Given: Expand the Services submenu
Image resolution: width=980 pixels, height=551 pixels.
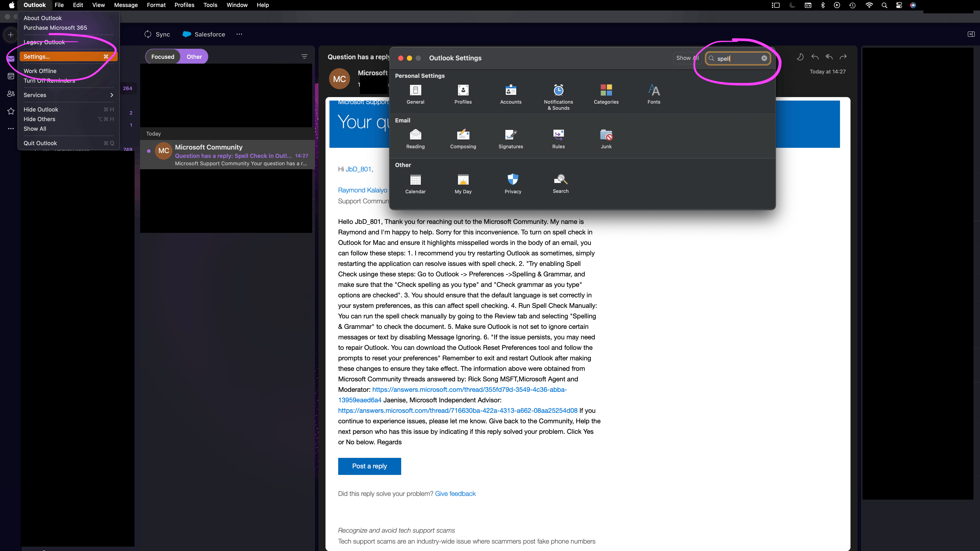Looking at the screenshot, I should point(68,95).
